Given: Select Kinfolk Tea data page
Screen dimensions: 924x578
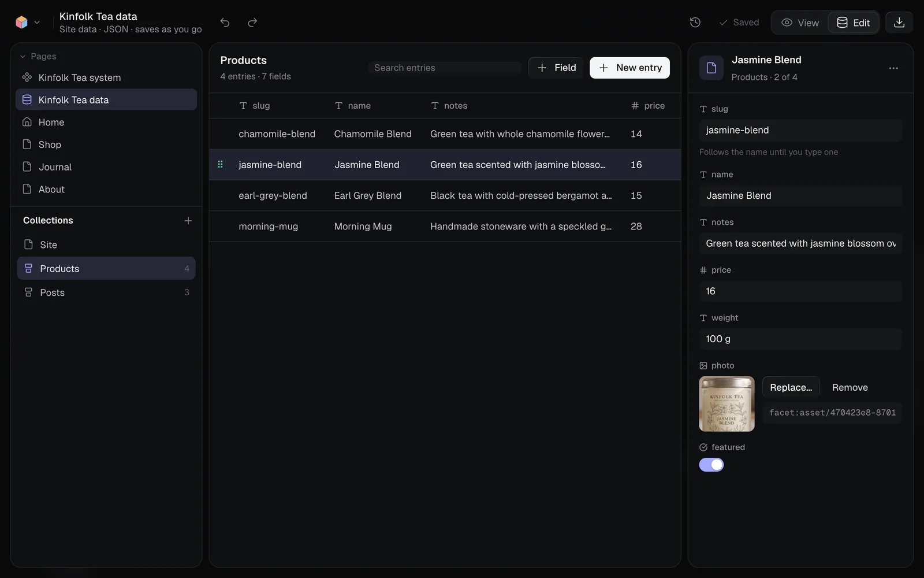Looking at the screenshot, I should (106, 100).
